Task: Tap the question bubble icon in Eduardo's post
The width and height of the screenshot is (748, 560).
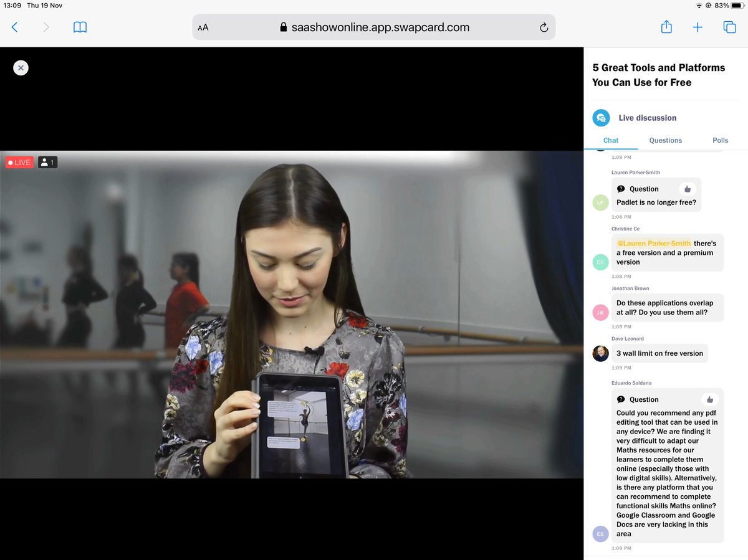Action: (621, 399)
